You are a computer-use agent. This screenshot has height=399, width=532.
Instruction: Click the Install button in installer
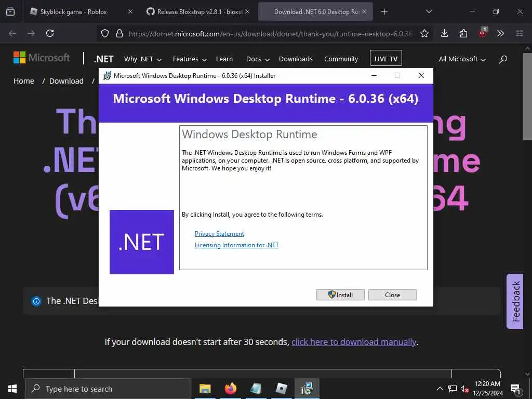coord(340,295)
